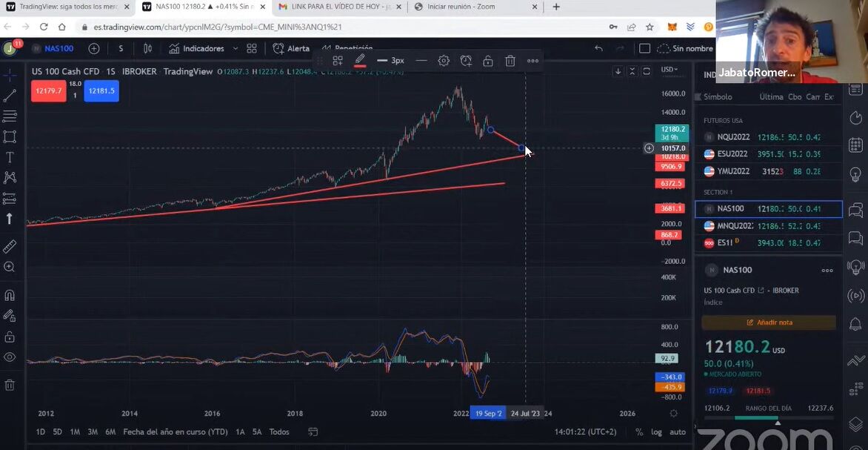The image size is (868, 450).
Task: Select the 1M time range
Action: click(x=75, y=431)
